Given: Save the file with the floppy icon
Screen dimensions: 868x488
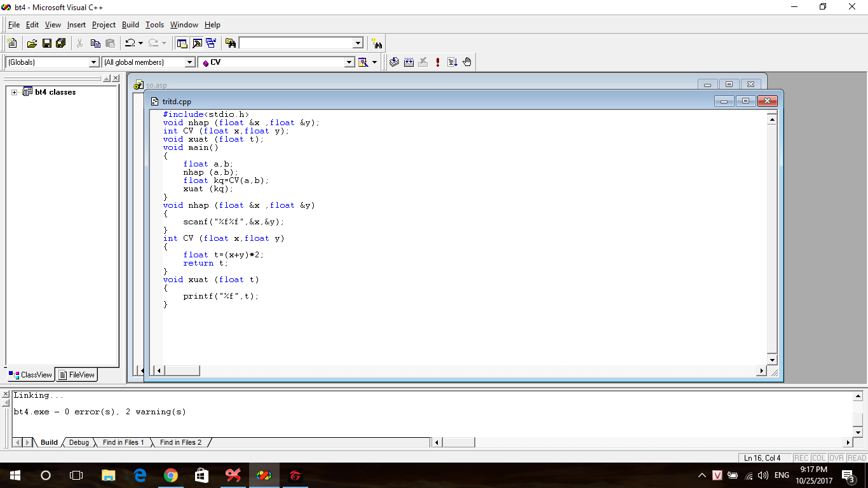Looking at the screenshot, I should pyautogui.click(x=46, y=43).
